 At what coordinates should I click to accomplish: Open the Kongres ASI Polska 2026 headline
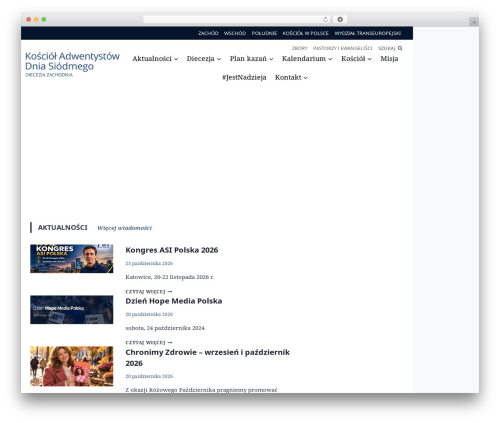point(172,250)
